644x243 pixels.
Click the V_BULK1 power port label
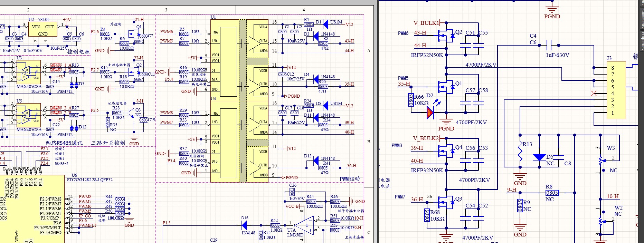[426, 23]
